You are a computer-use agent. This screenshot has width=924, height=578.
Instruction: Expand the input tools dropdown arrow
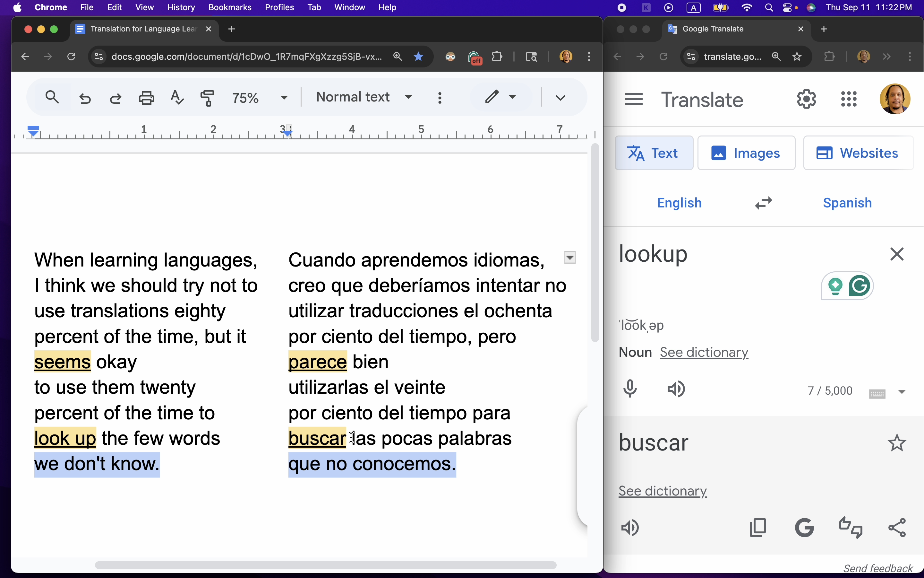(x=902, y=392)
